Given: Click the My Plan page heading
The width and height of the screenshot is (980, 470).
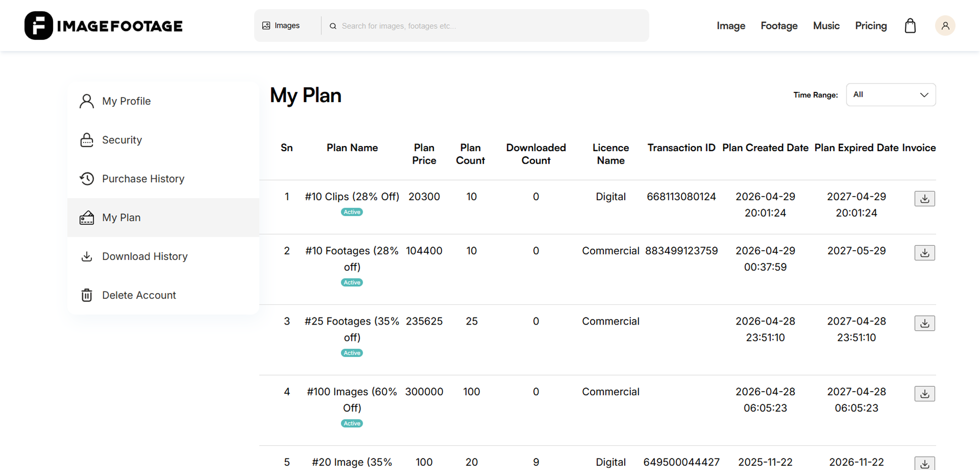Looking at the screenshot, I should 306,95.
